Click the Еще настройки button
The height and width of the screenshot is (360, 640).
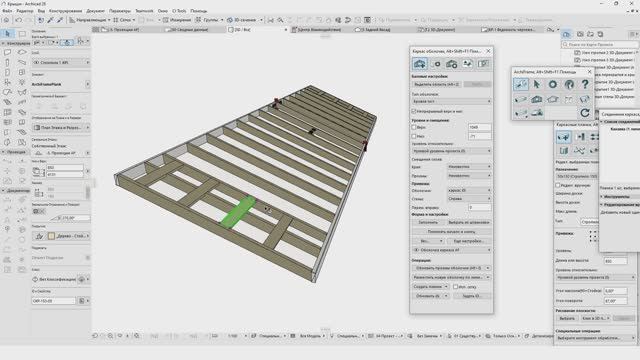(468, 241)
